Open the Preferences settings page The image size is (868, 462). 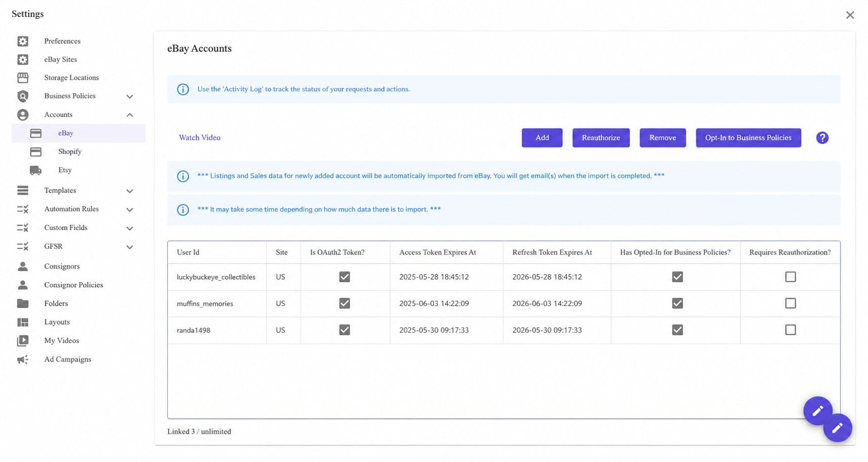click(62, 41)
